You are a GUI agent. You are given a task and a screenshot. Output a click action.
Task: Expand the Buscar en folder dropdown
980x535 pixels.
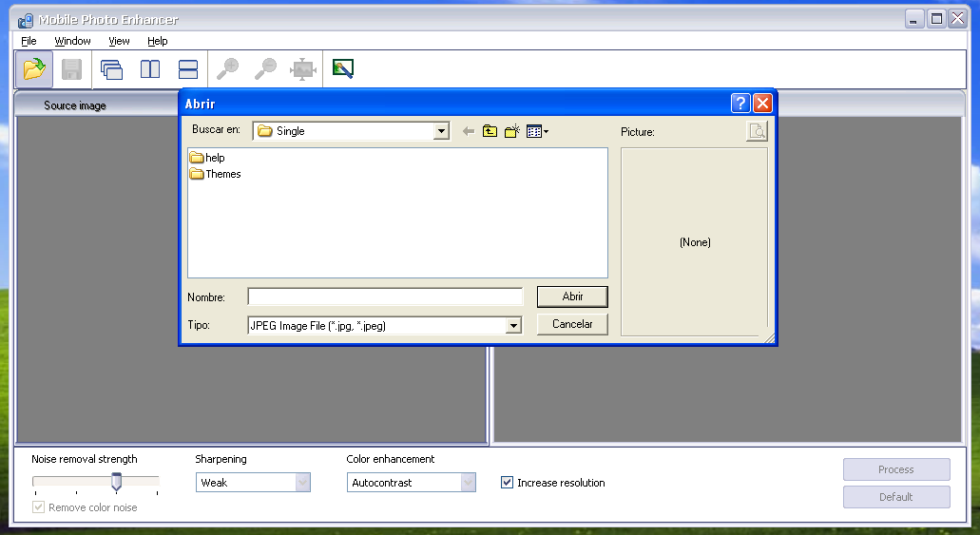[442, 130]
